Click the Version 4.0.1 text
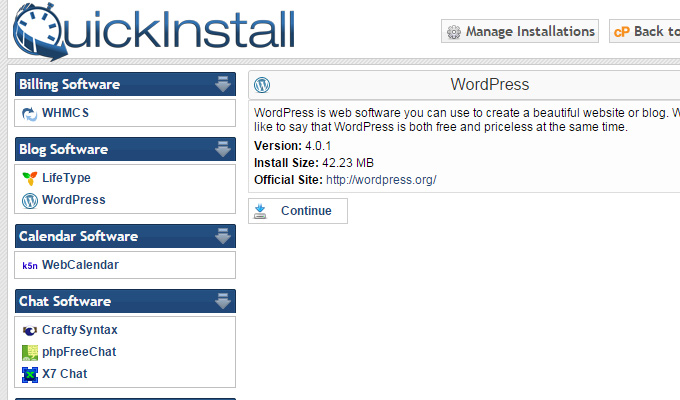The height and width of the screenshot is (400, 680). click(293, 146)
